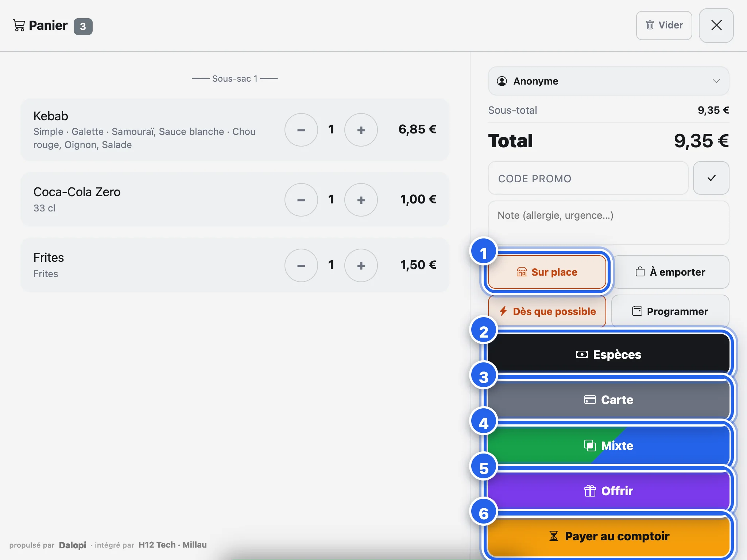Screen dimensions: 747x560
Task: Click the H12 Tech · Millau footer link
Action: (173, 545)
